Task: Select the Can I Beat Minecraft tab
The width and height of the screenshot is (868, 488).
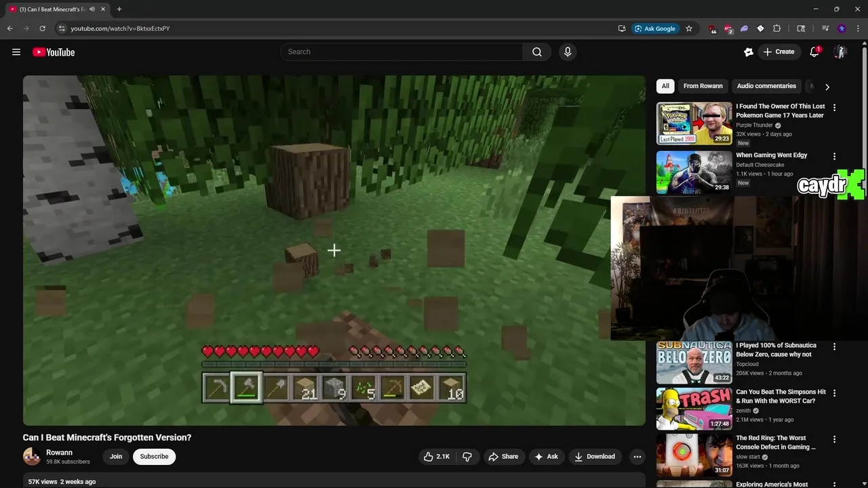Action: (x=52, y=9)
